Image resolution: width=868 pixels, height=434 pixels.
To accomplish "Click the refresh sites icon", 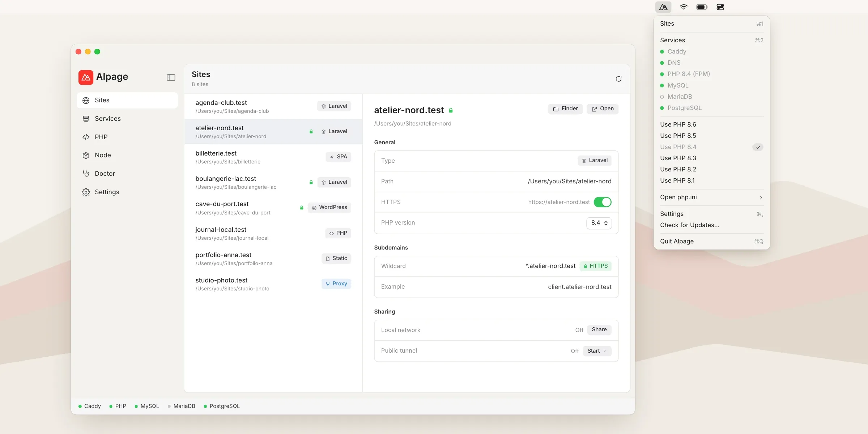I will 618,79.
